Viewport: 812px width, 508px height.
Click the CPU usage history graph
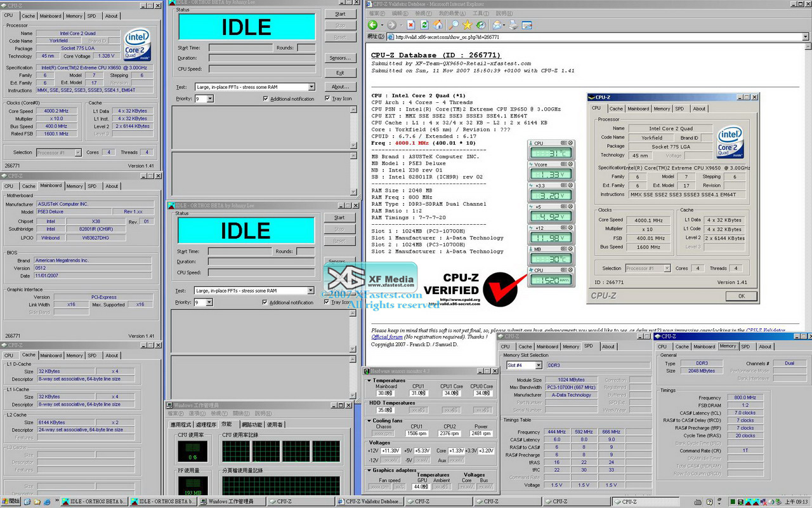pos(282,451)
